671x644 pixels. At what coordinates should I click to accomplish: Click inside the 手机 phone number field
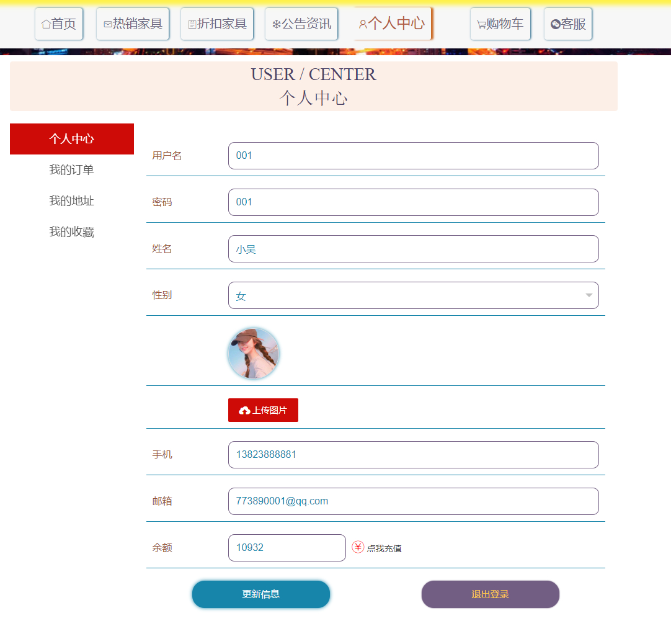click(414, 455)
